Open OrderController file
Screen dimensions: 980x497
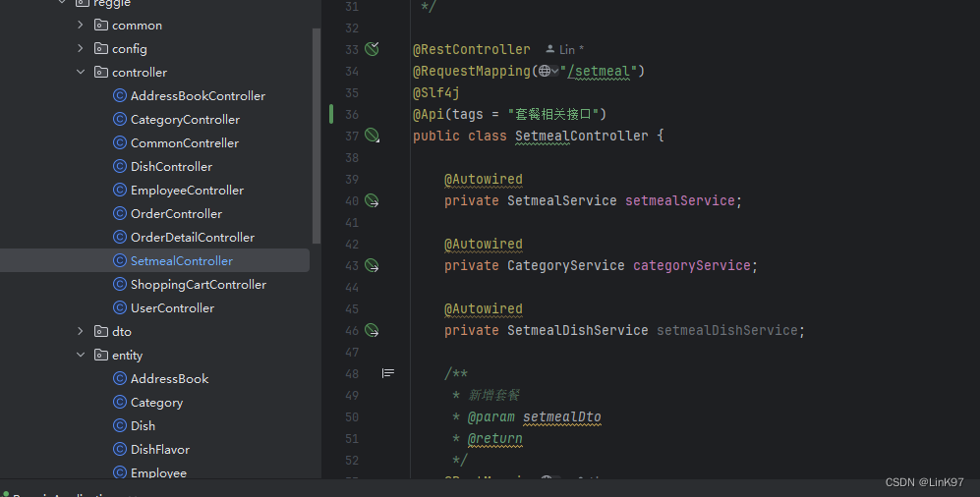[176, 213]
